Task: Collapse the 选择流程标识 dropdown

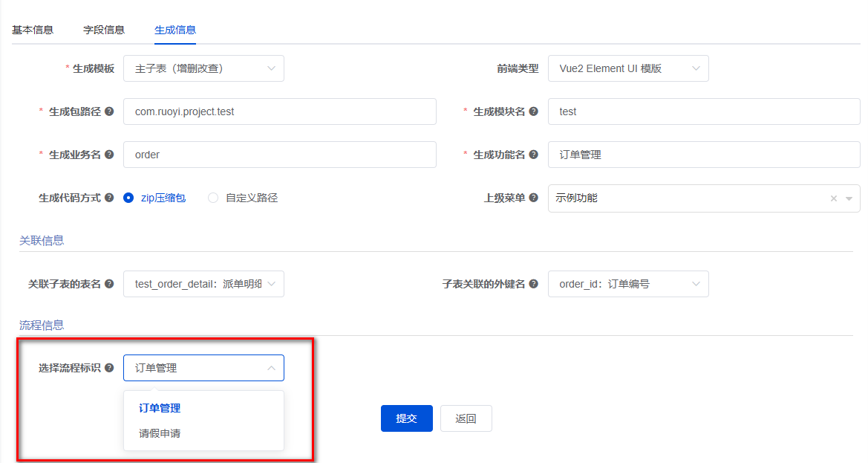Action: click(x=271, y=369)
